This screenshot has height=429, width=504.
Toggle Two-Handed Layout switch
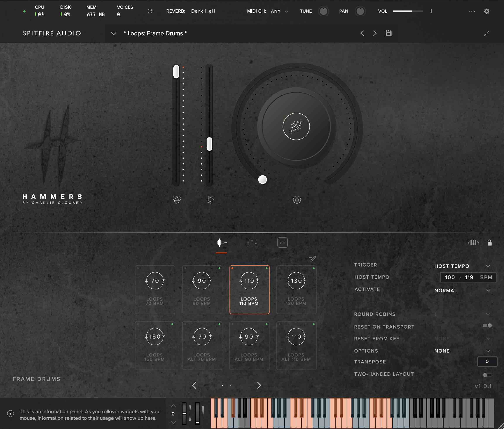487,375
